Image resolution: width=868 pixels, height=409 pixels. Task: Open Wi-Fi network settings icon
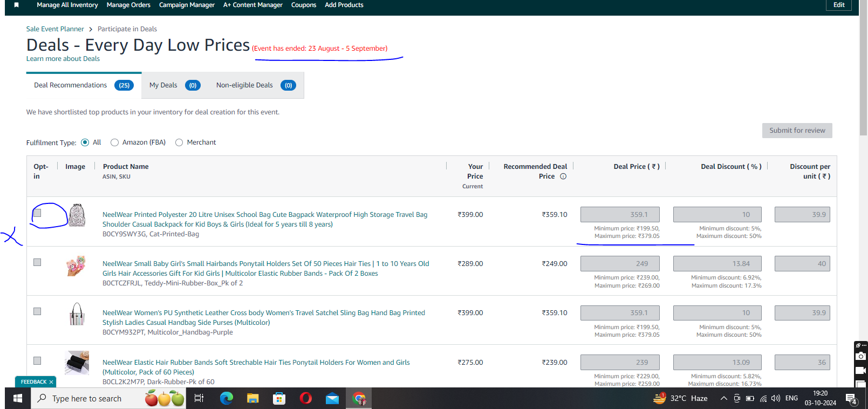[x=763, y=399]
